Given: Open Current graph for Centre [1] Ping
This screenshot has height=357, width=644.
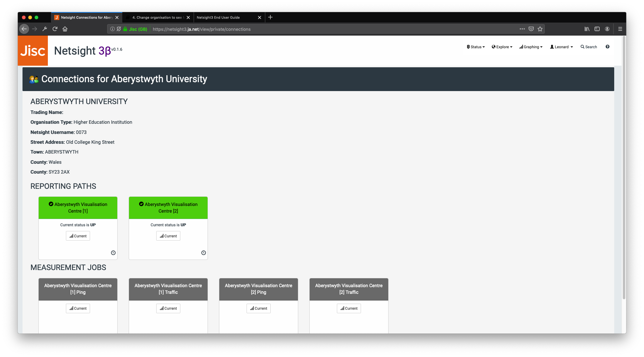Looking at the screenshot, I should pos(78,308).
